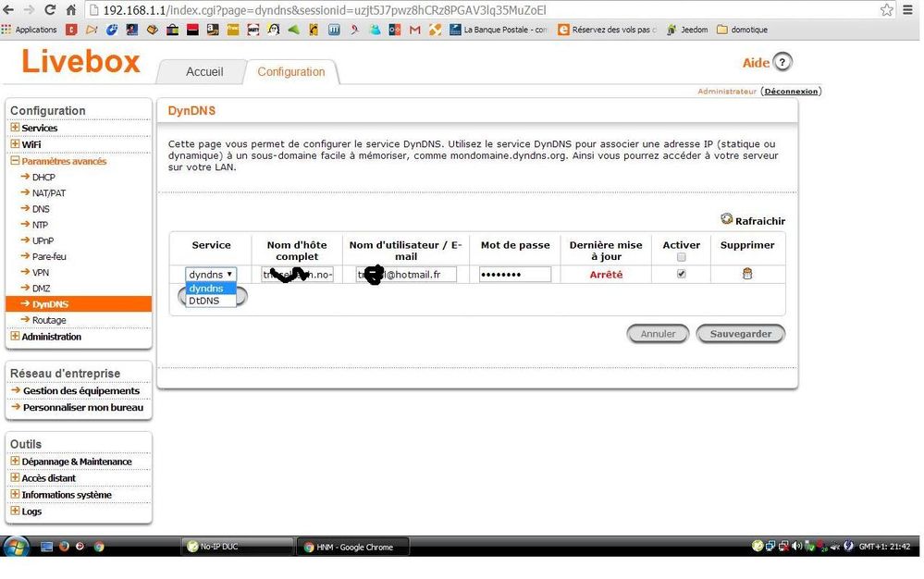Switch to No-IP DUC taskbar window

click(238, 547)
